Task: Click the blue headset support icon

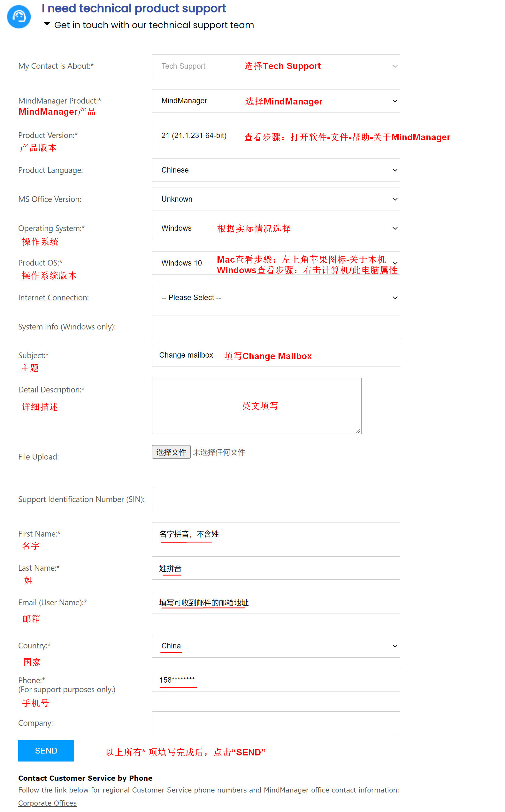Action: click(19, 17)
